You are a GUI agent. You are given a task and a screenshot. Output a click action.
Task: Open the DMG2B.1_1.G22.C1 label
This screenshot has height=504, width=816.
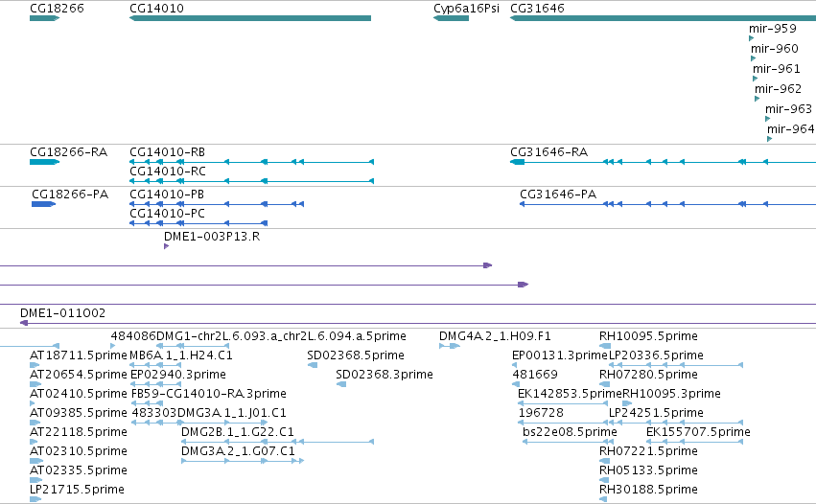click(x=238, y=432)
